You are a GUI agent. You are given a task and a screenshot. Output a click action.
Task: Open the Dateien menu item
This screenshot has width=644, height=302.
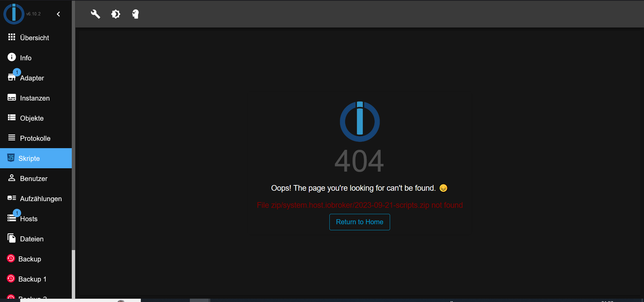pyautogui.click(x=36, y=239)
